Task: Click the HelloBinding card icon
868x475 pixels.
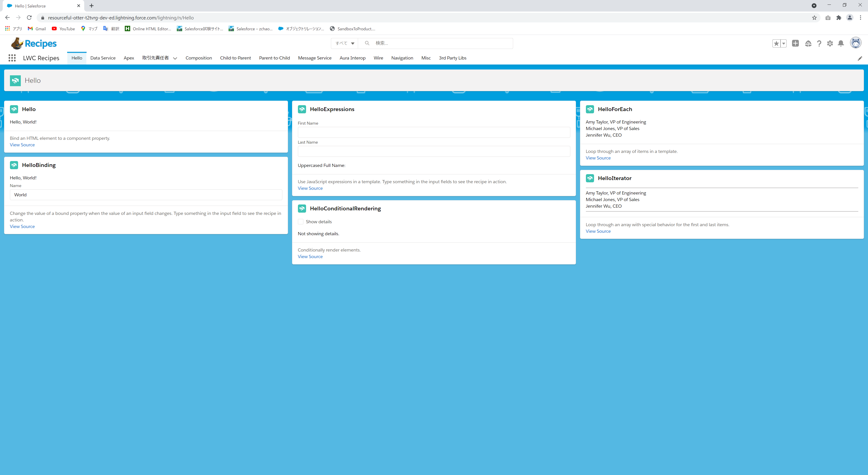Action: click(x=14, y=165)
